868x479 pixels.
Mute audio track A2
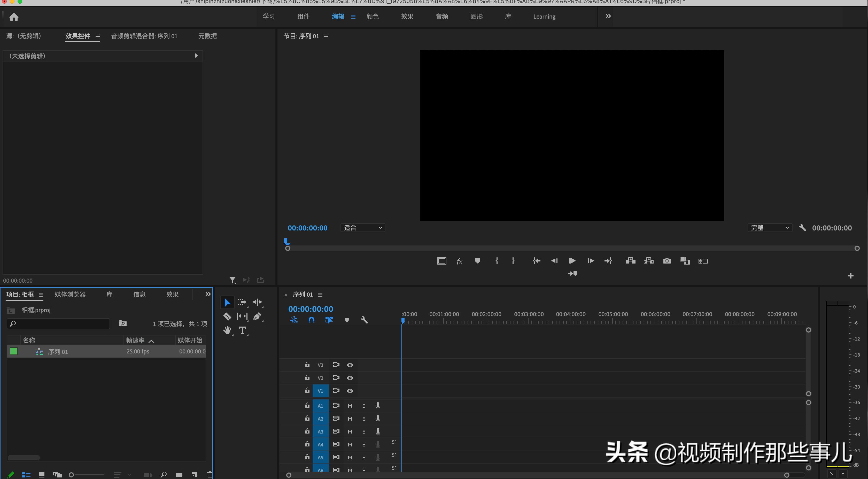click(x=350, y=419)
